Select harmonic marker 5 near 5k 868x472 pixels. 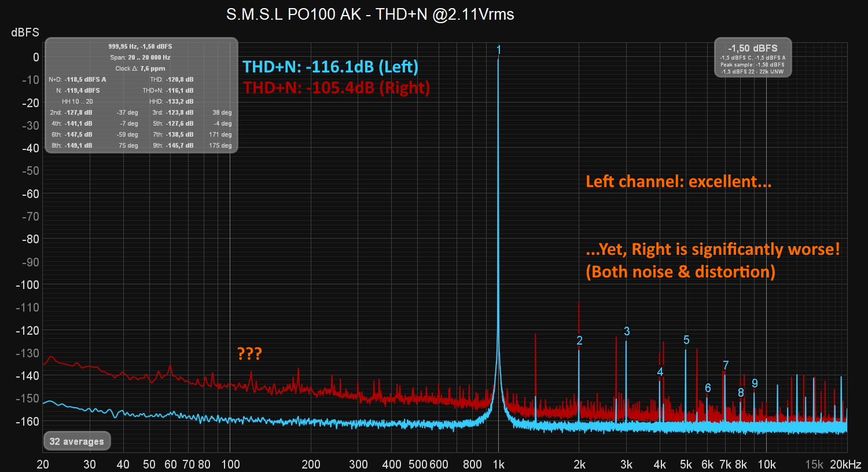[x=686, y=340]
